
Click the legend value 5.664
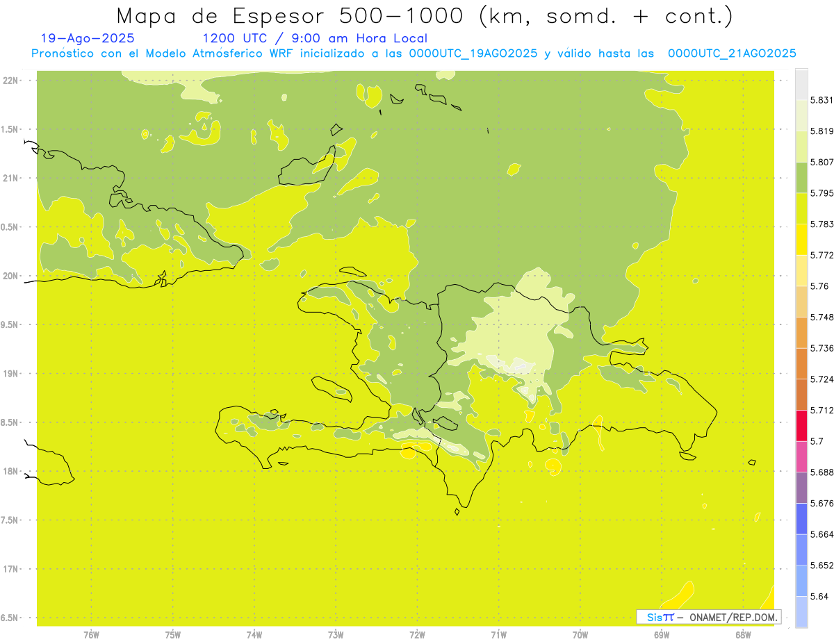(821, 534)
